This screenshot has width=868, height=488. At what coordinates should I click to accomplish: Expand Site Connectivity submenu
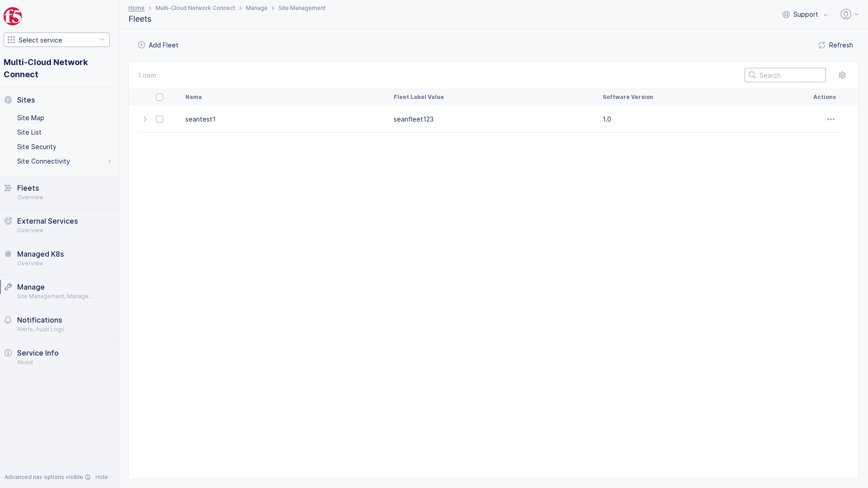[x=109, y=161]
